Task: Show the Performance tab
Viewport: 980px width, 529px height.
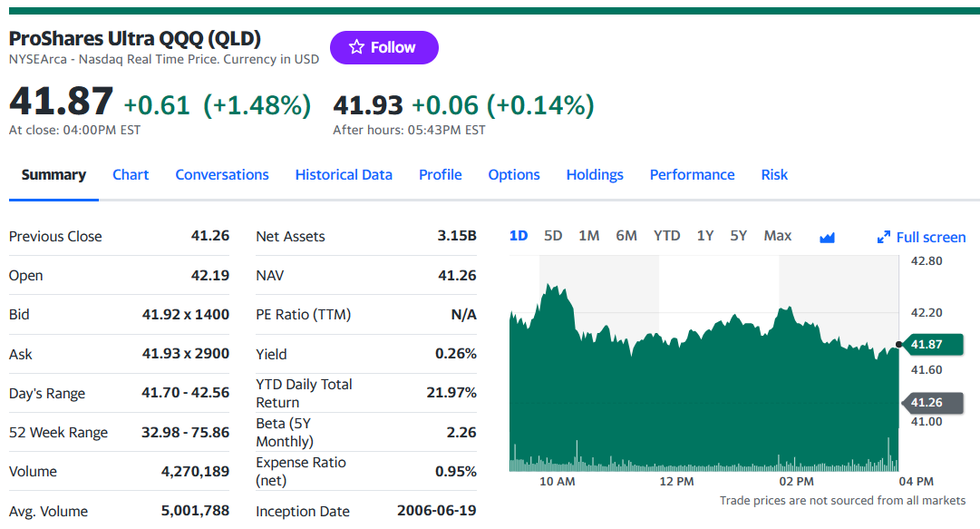Action: pos(692,175)
